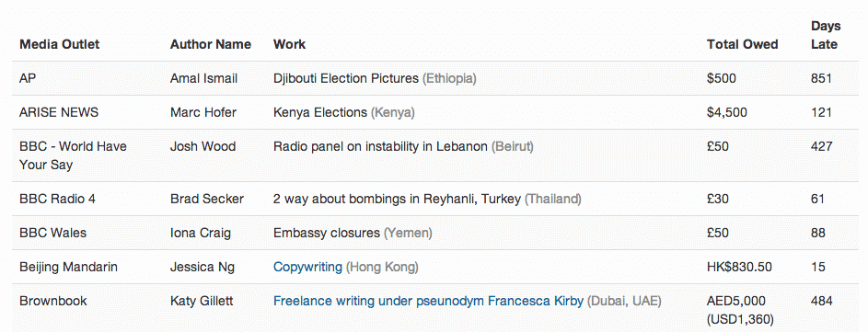
Task: Open Freelance writing under pseudonym Francesca Kirby link
Action: (428, 302)
